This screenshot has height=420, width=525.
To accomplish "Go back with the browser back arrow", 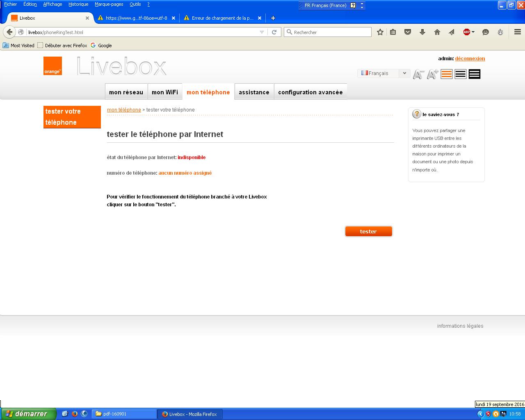I will point(10,32).
